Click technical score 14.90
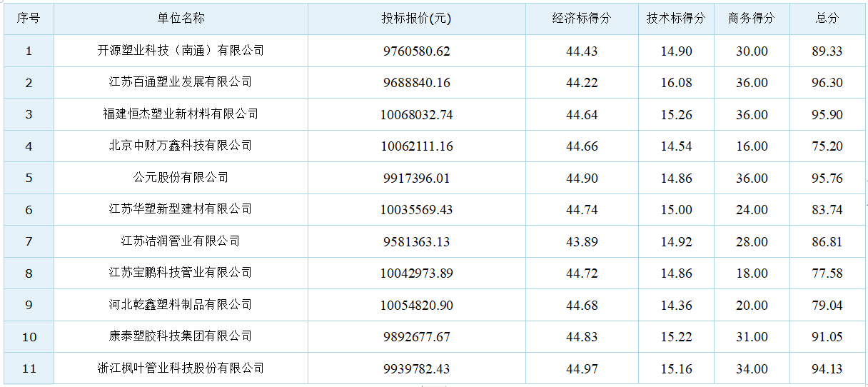Image resolution: width=868 pixels, height=387 pixels. pyautogui.click(x=676, y=51)
